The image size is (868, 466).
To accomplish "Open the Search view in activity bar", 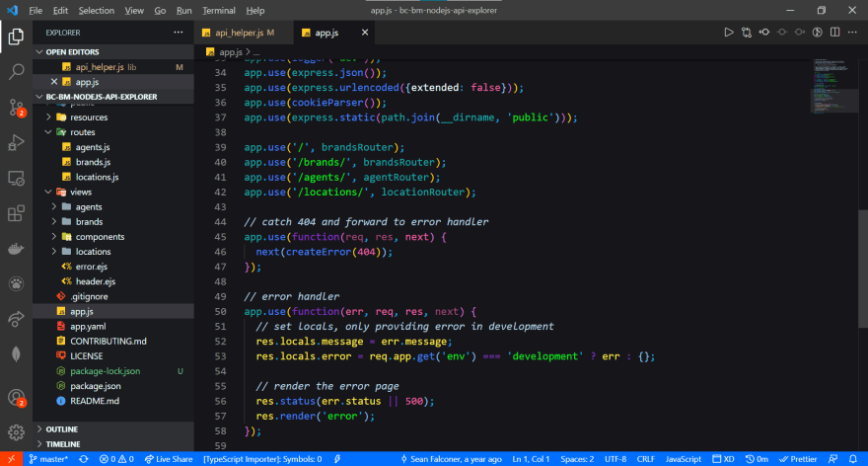I will pos(16,71).
